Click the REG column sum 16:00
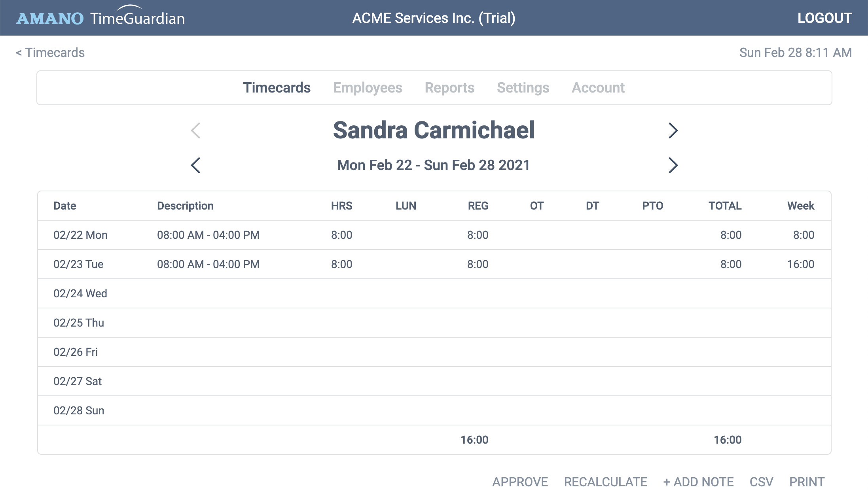This screenshot has width=868, height=497. pos(474,440)
